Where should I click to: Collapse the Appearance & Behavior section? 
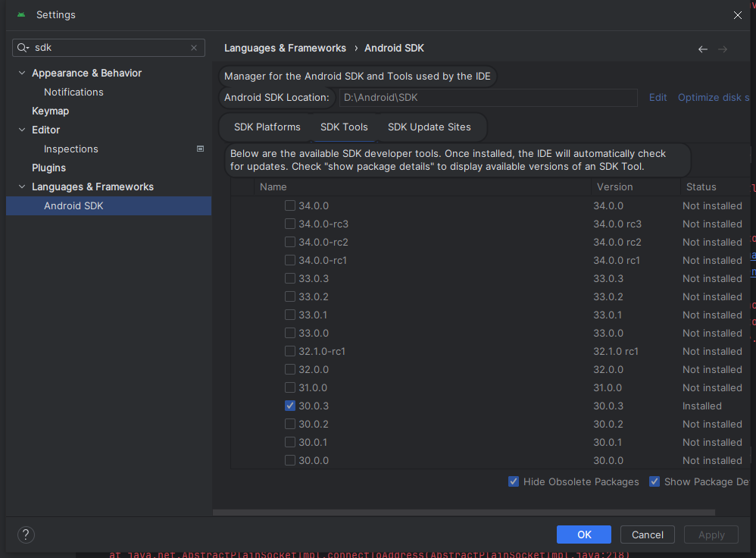tap(22, 74)
